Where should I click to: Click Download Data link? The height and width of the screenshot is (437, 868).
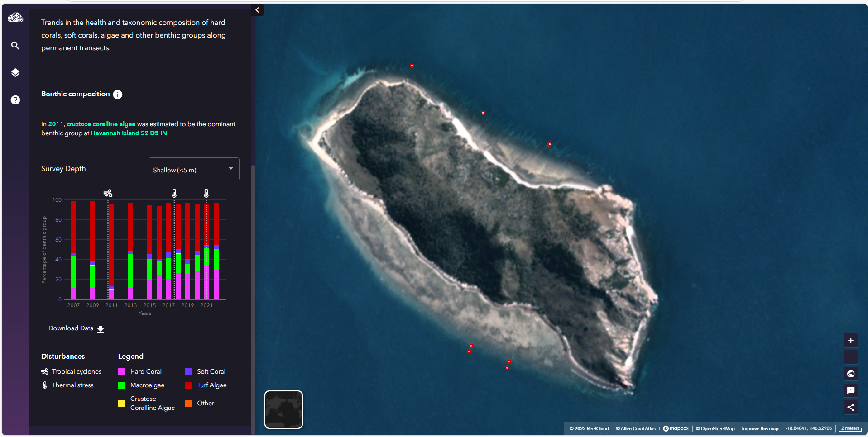tap(76, 328)
